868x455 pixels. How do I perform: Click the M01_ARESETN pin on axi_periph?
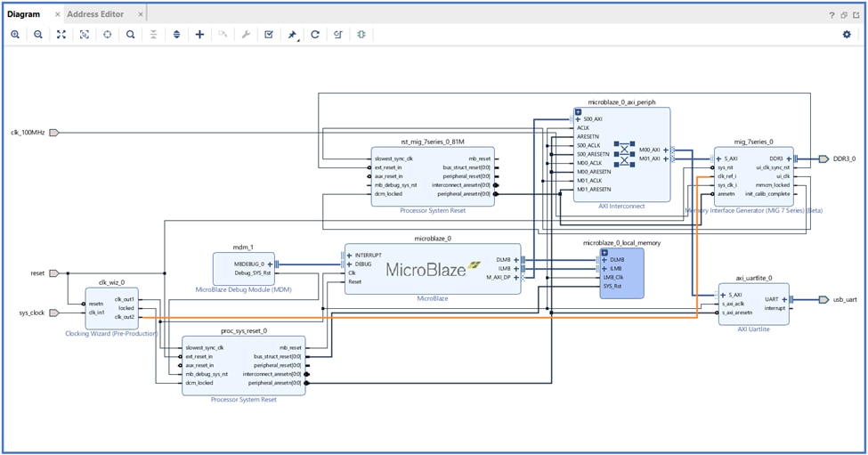pyautogui.click(x=594, y=190)
